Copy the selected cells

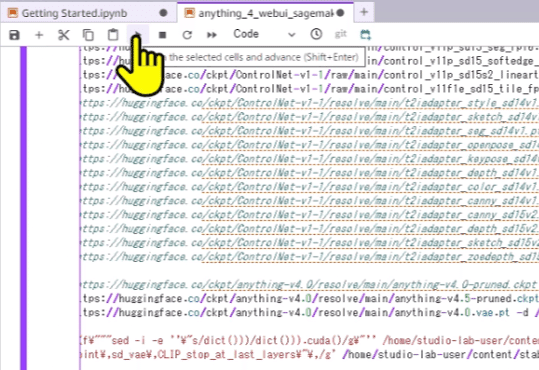(88, 35)
